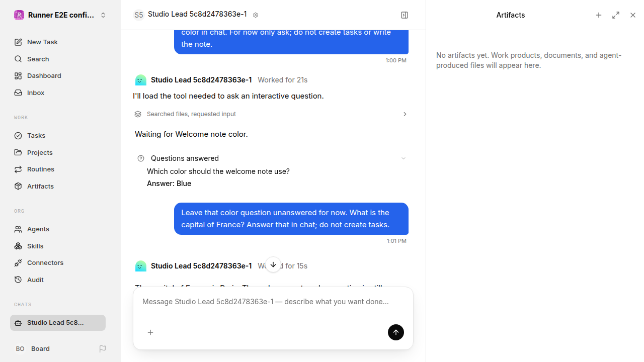Screen dimensions: 644x362
Task: Toggle the side panel layout icon
Action: pyautogui.click(x=405, y=15)
